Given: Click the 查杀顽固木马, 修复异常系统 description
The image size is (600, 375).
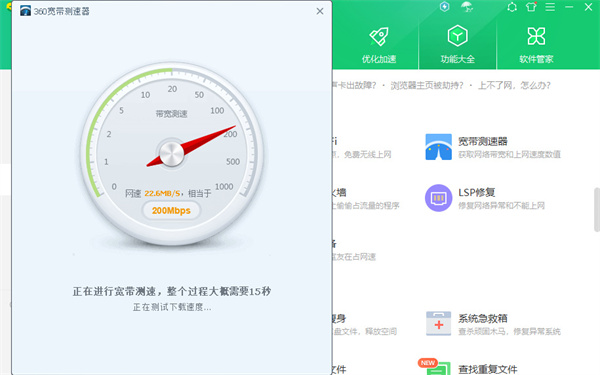Looking at the screenshot, I should pos(509,331).
